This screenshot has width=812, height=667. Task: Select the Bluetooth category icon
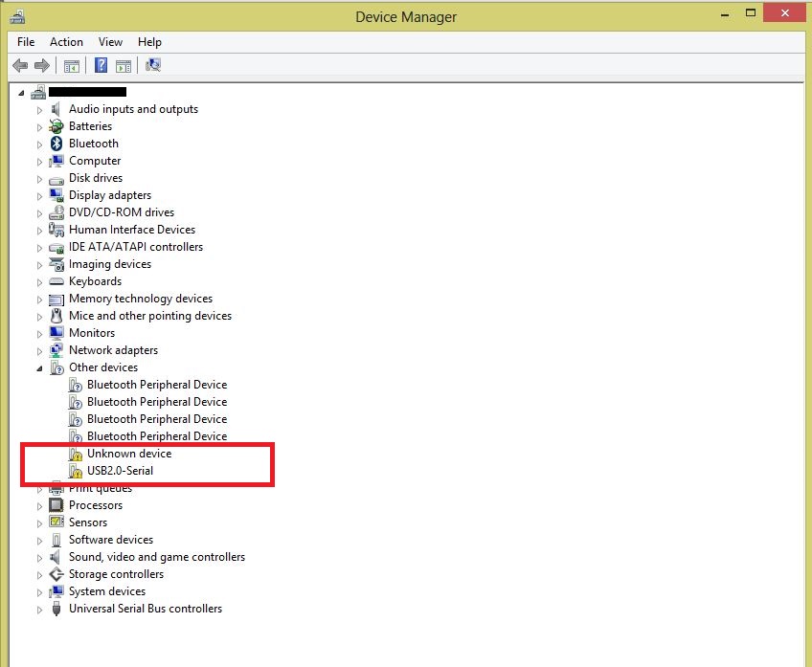click(56, 144)
